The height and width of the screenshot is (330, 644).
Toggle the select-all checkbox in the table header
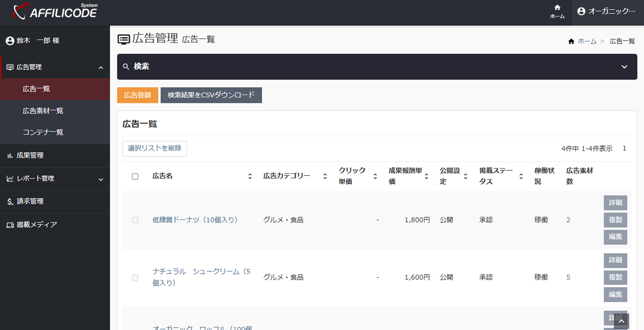point(135,177)
